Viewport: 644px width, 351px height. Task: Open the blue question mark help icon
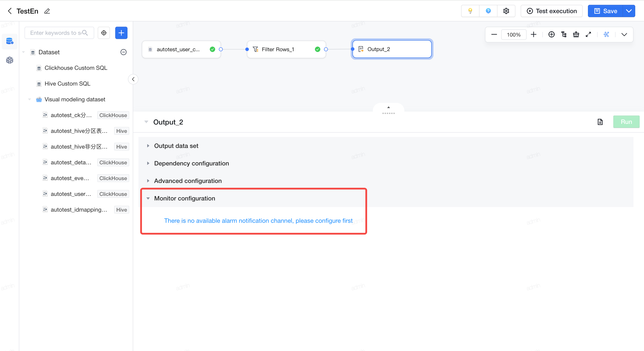click(x=488, y=11)
